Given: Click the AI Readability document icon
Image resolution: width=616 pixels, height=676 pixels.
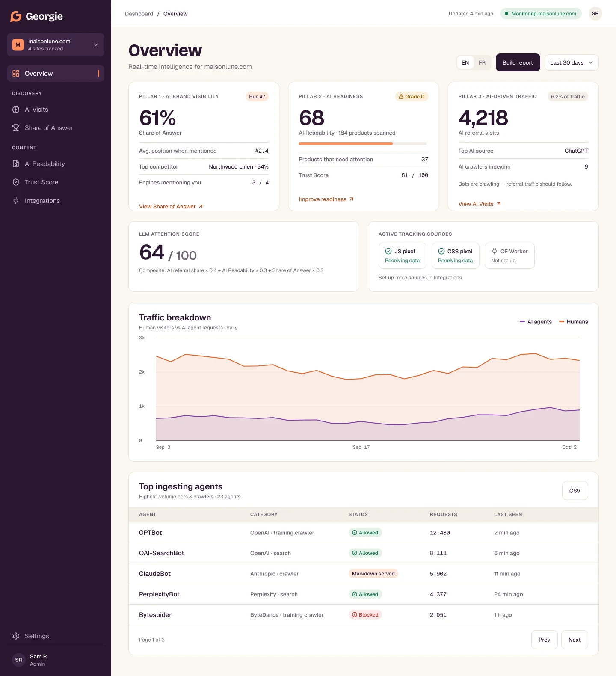Looking at the screenshot, I should click(x=16, y=164).
